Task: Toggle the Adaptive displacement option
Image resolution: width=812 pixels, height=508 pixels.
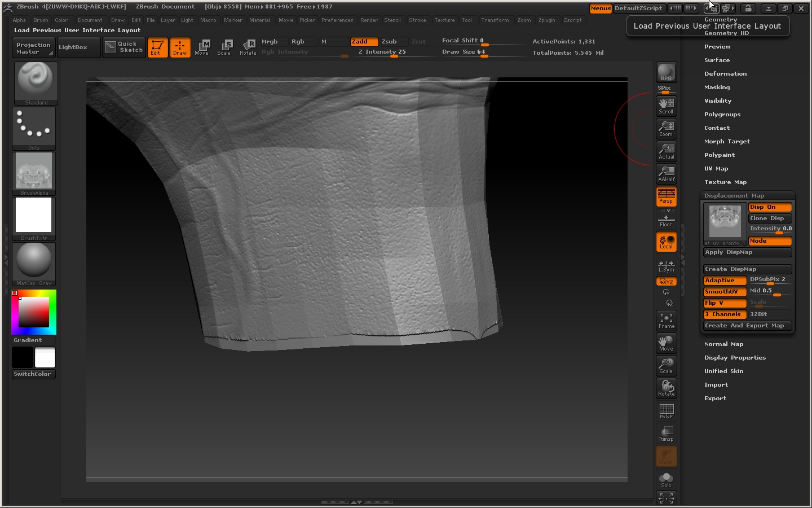Action: click(x=725, y=281)
